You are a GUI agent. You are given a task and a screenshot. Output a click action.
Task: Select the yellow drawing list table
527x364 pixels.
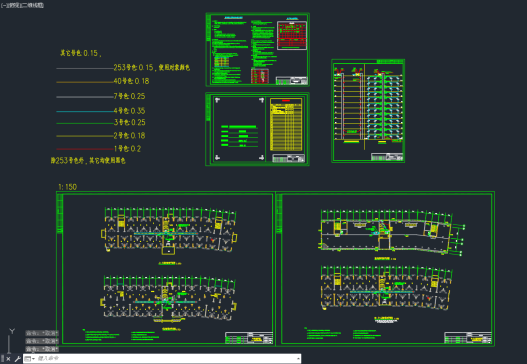286,124
